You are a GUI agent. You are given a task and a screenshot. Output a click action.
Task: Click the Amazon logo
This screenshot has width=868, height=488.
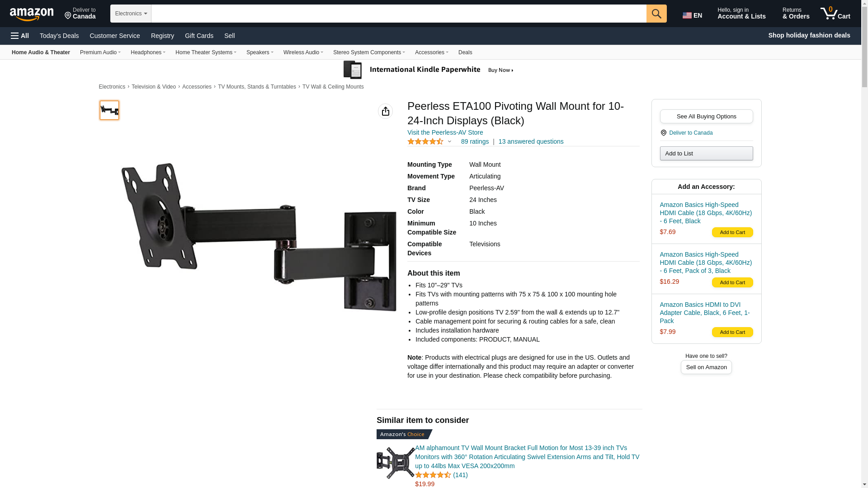pos(32,14)
